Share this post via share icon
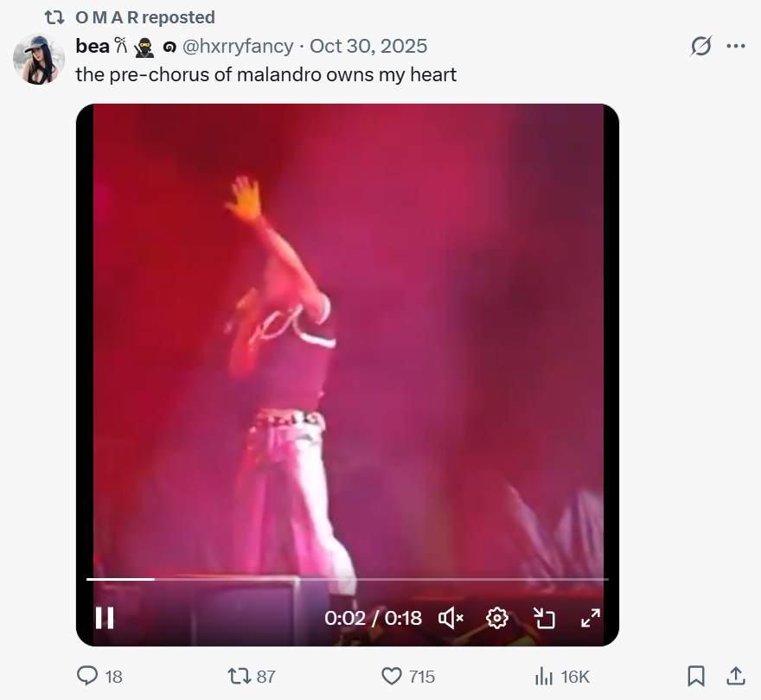This screenshot has height=700, width=761. point(736,676)
